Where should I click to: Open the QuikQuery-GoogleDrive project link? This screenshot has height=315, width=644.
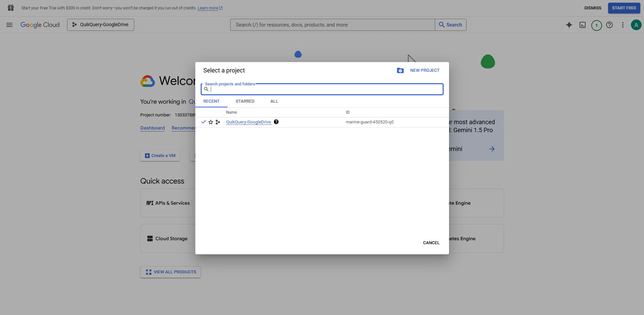(x=249, y=122)
